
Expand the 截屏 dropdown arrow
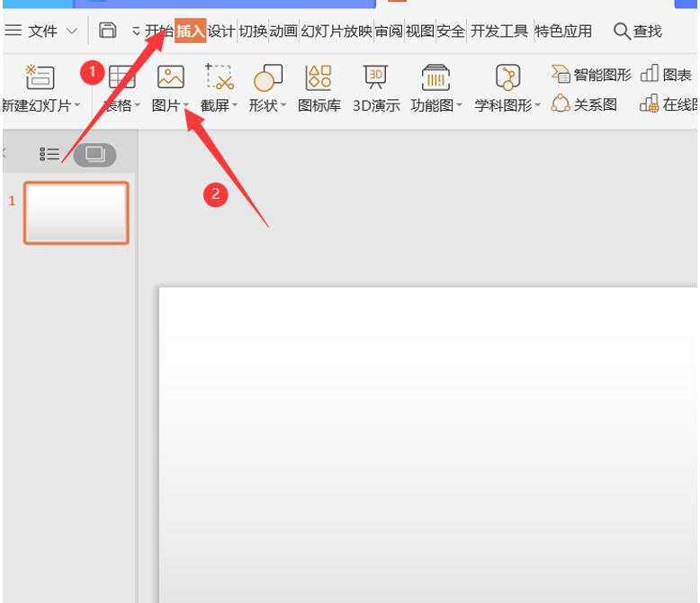[x=235, y=105]
